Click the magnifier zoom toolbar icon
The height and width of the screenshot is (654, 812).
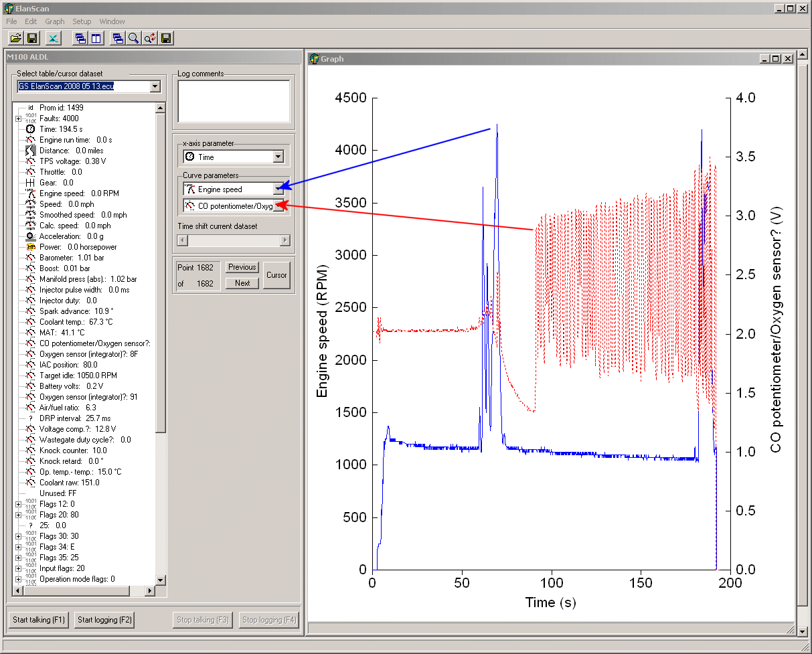pyautogui.click(x=134, y=38)
